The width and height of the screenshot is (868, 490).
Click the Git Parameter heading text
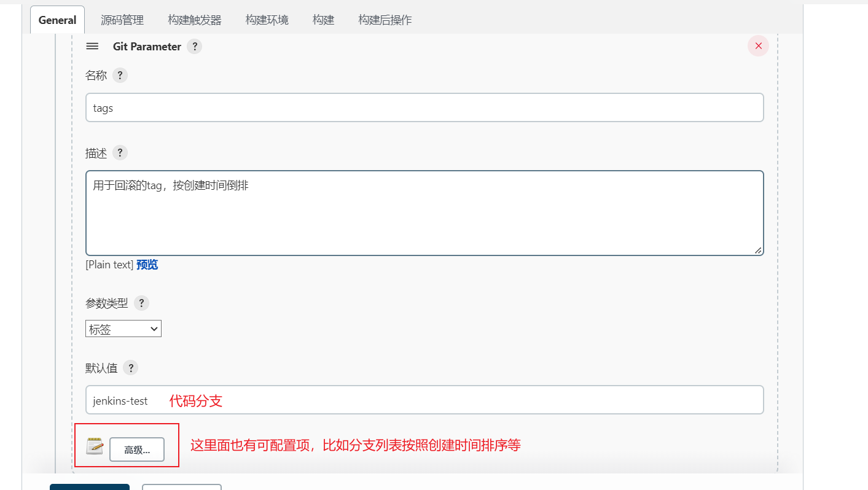coord(147,47)
